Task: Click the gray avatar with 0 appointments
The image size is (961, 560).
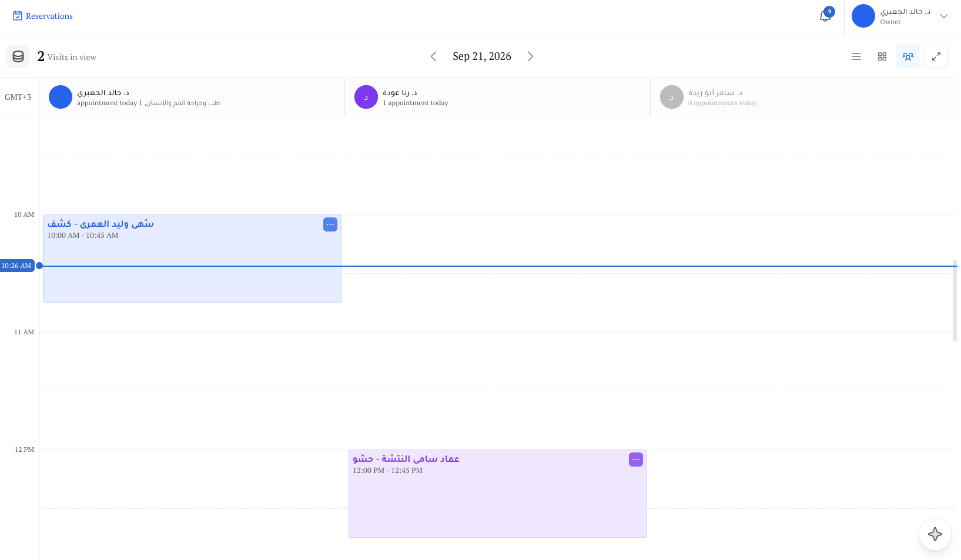Action: (x=672, y=97)
